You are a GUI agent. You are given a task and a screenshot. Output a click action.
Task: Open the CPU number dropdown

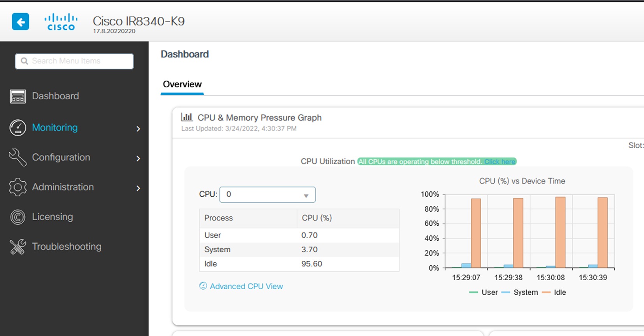click(x=267, y=195)
